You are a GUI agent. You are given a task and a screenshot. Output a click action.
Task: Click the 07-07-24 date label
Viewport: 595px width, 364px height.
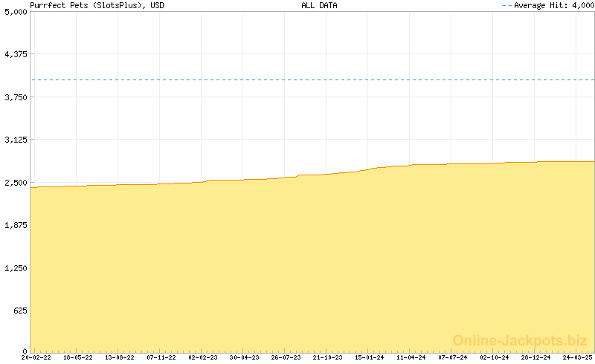453,357
